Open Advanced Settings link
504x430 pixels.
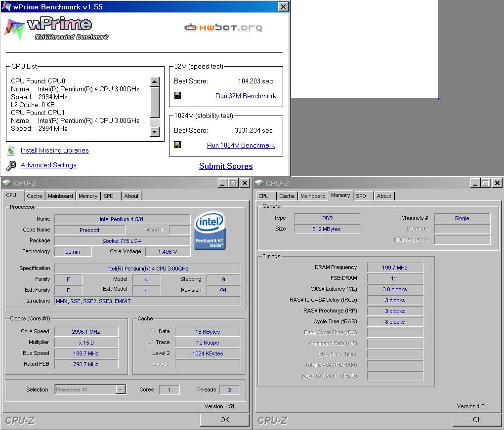click(x=48, y=165)
